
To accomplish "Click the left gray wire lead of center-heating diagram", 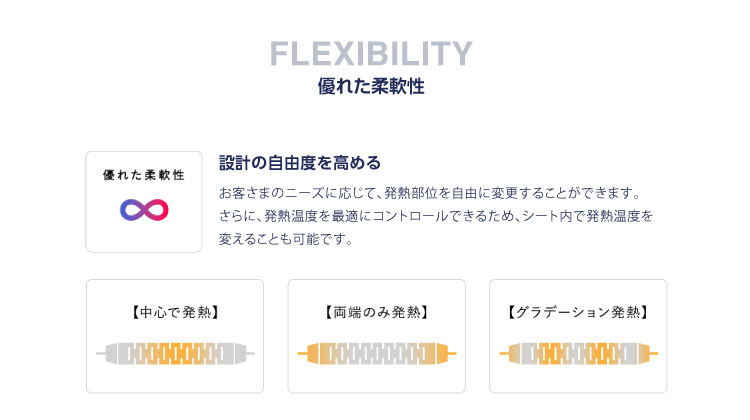I will click(101, 354).
